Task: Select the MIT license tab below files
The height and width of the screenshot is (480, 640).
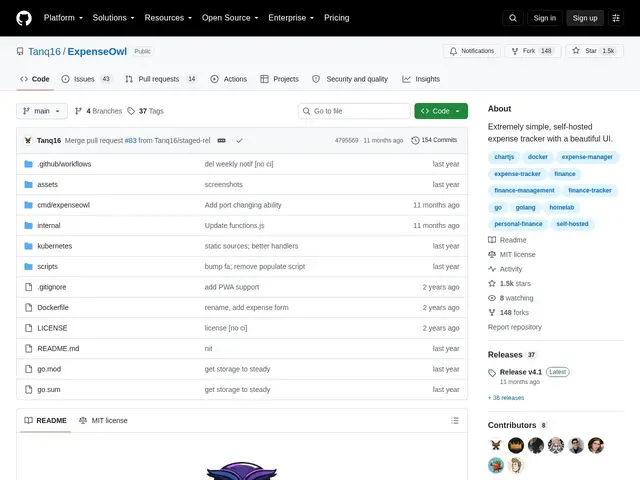Action: [x=103, y=420]
